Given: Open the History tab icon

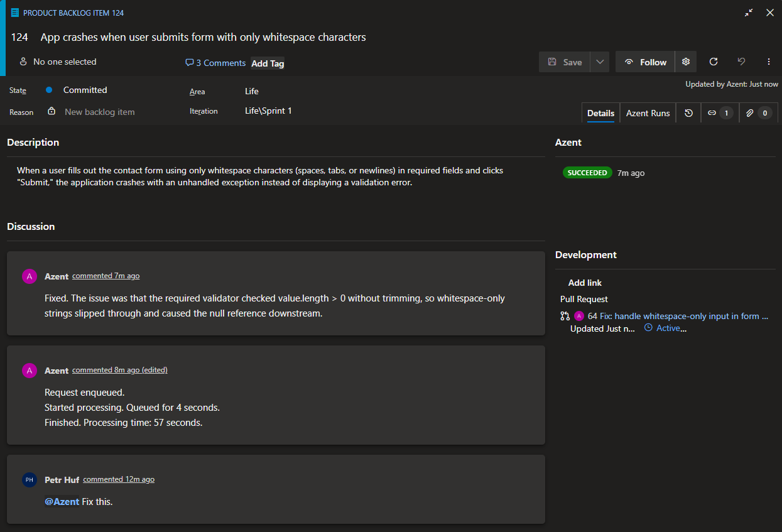Looking at the screenshot, I should coord(689,113).
